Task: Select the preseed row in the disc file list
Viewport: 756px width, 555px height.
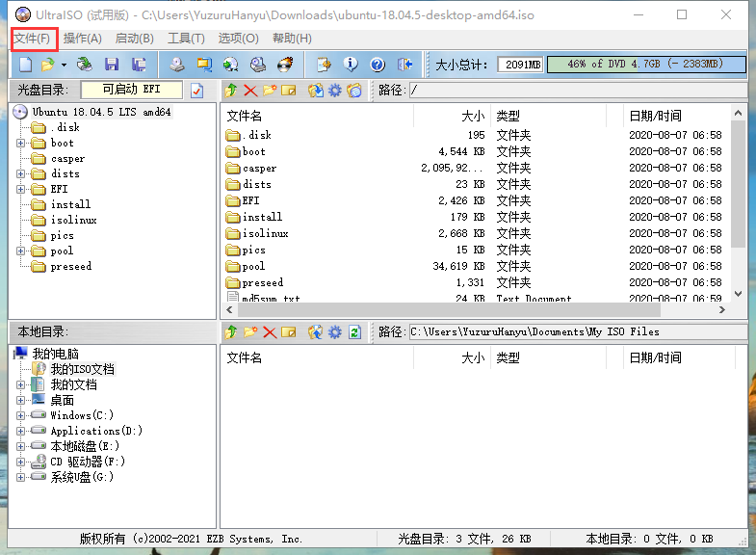Action: (475, 282)
